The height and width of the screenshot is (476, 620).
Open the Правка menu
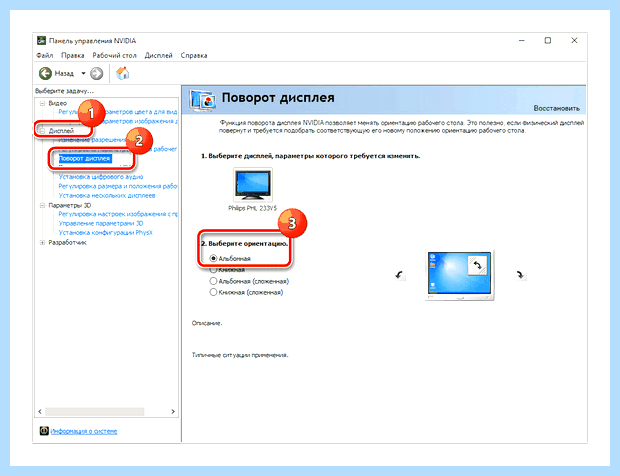pyautogui.click(x=73, y=55)
